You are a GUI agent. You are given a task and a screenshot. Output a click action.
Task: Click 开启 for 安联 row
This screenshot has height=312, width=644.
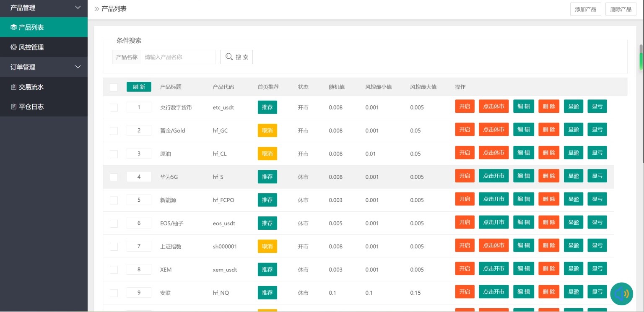(465, 291)
